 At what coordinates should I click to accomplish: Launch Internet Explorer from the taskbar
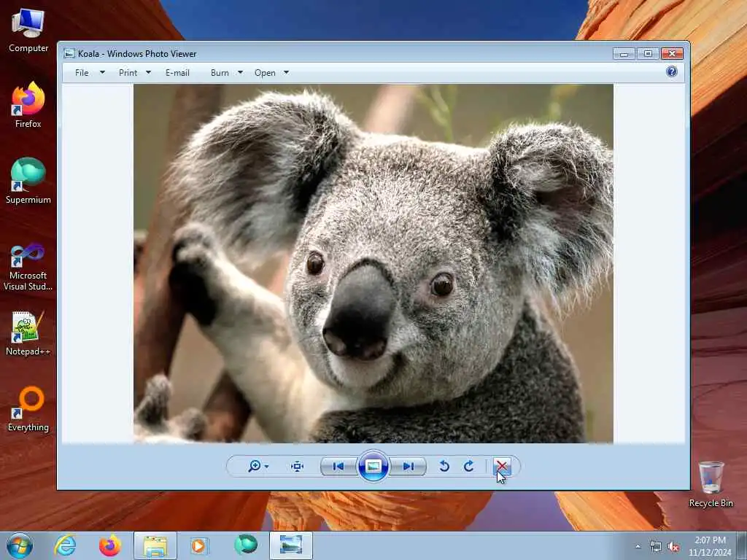[66, 545]
